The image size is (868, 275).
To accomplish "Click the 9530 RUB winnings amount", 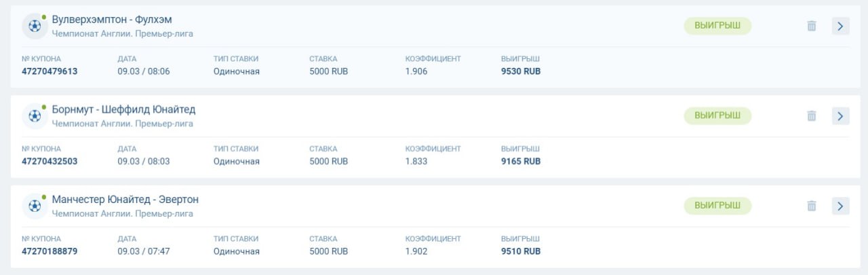I will click(x=520, y=71).
